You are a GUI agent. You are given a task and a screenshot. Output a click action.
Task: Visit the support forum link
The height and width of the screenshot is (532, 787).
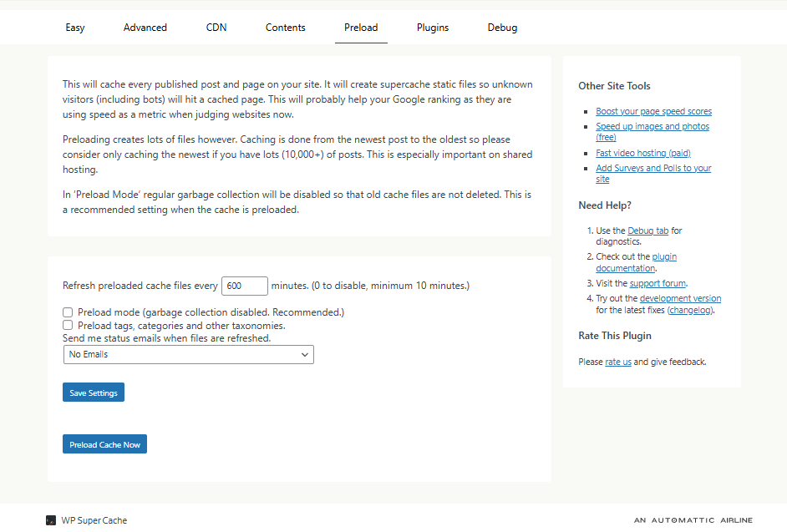point(658,283)
